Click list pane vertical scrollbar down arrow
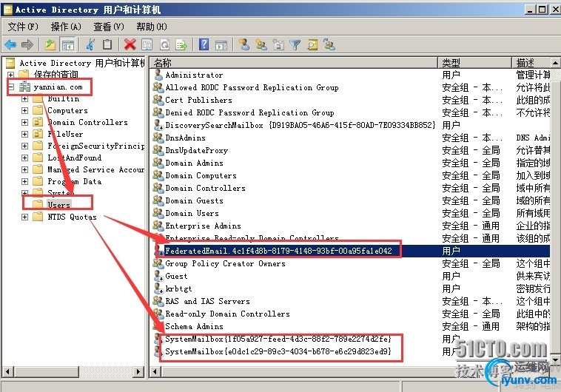 (555, 359)
